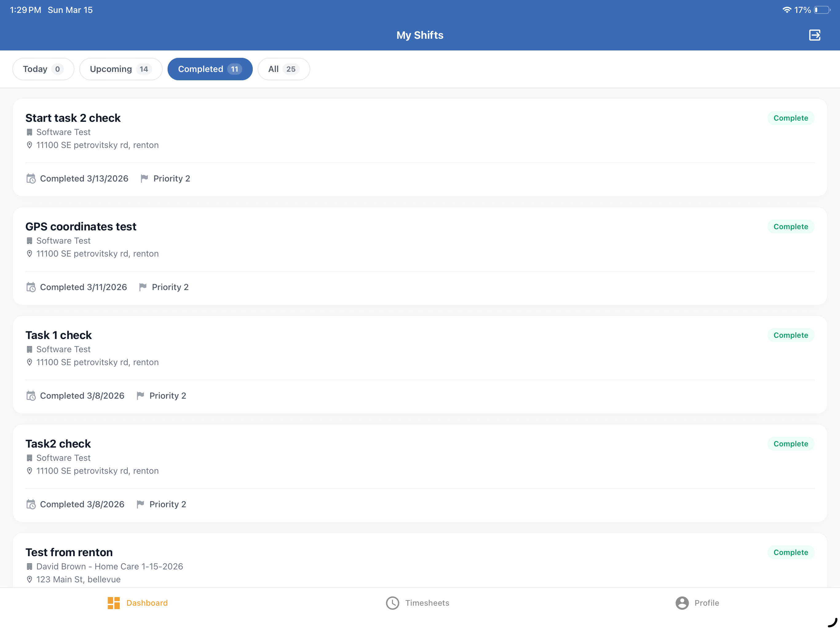
Task: Click location pin on Start task 2 check
Action: tap(29, 145)
